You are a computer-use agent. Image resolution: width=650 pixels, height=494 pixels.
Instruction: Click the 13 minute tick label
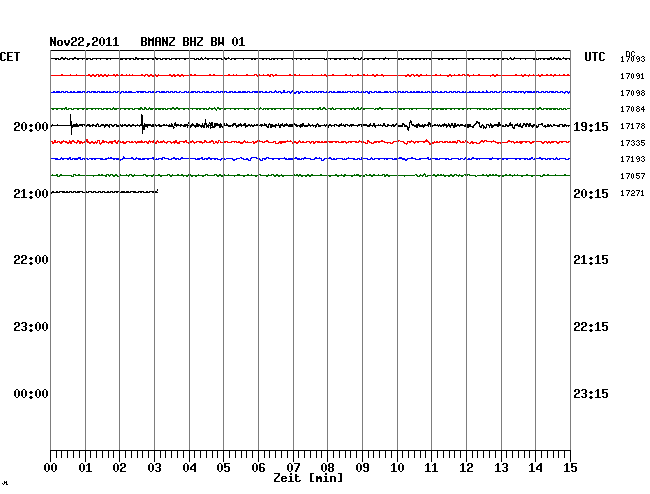click(x=501, y=468)
